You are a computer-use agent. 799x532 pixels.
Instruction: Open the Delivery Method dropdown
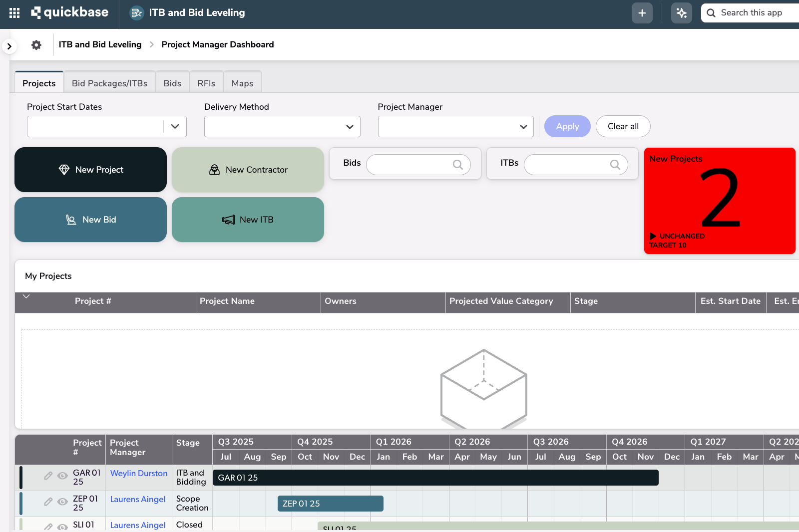coord(349,126)
